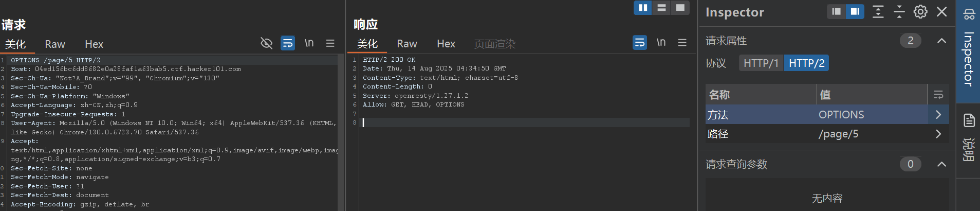Viewport: 980px width, 211px height.
Task: Select HTTP/1 protocol button
Action: pos(761,63)
